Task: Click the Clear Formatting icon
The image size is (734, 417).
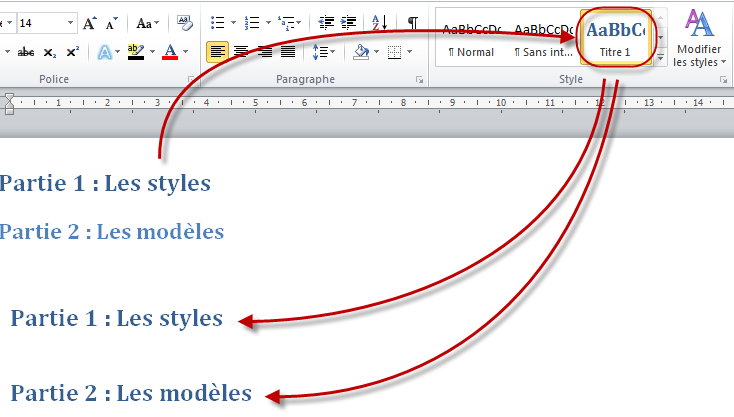Action: pyautogui.click(x=185, y=23)
